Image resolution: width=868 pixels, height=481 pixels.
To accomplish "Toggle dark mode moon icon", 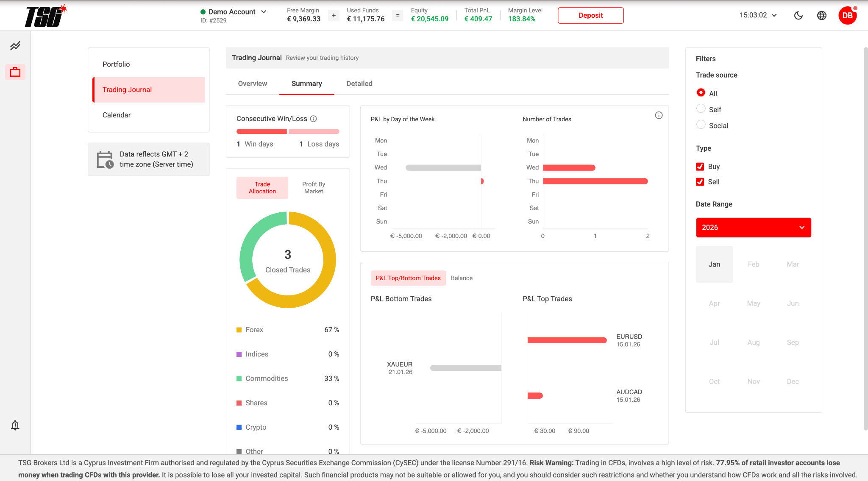I will point(798,16).
